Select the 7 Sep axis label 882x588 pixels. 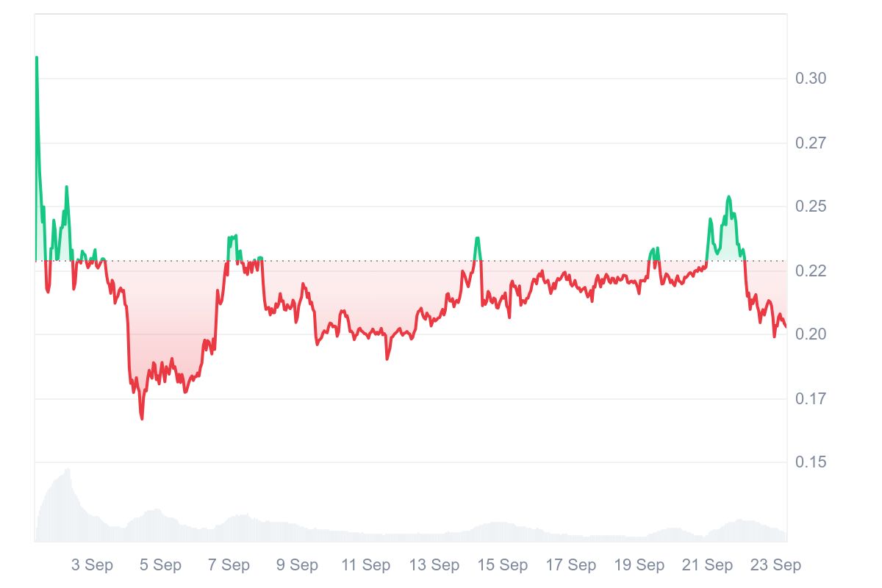tap(229, 565)
